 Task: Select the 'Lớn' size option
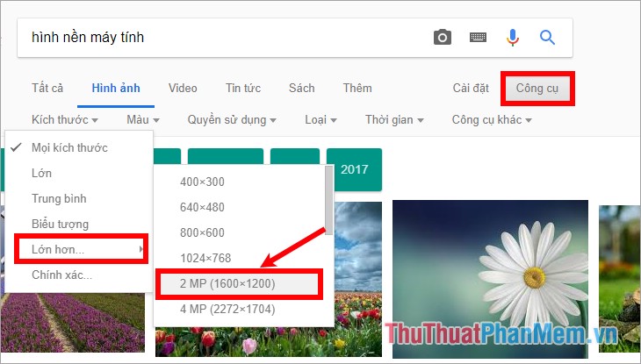[79, 173]
